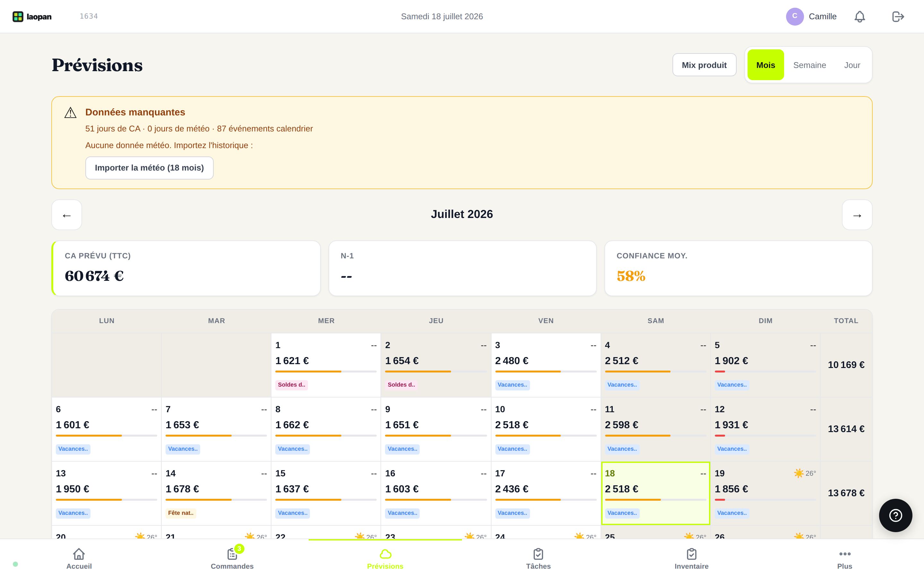Go to previous month arrow
The height and width of the screenshot is (577, 924).
pyautogui.click(x=67, y=215)
